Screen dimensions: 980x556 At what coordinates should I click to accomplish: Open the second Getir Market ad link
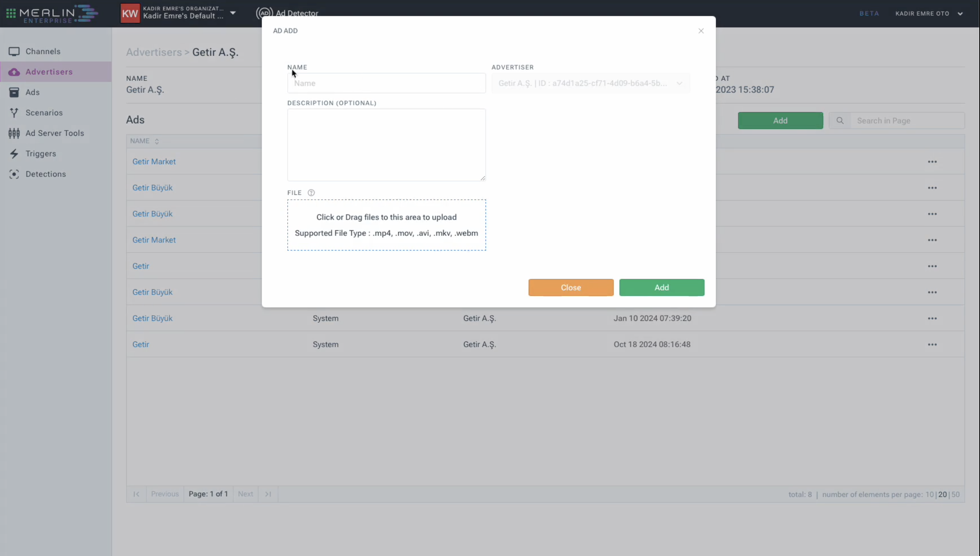[154, 240]
